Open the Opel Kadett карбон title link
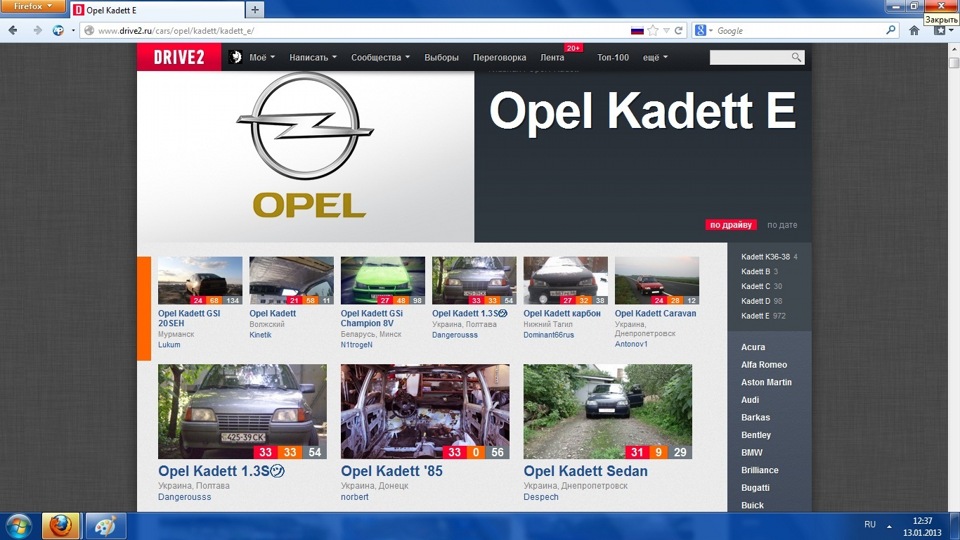Image resolution: width=960 pixels, height=540 pixels. (561, 313)
